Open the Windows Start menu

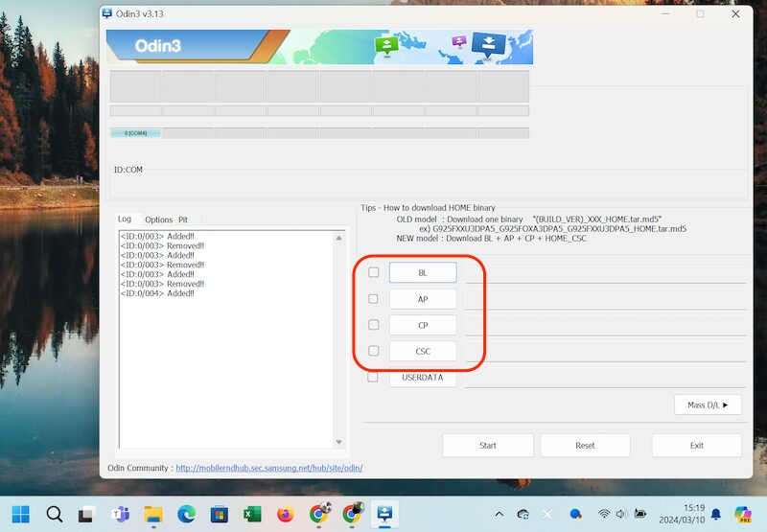pos(21,514)
